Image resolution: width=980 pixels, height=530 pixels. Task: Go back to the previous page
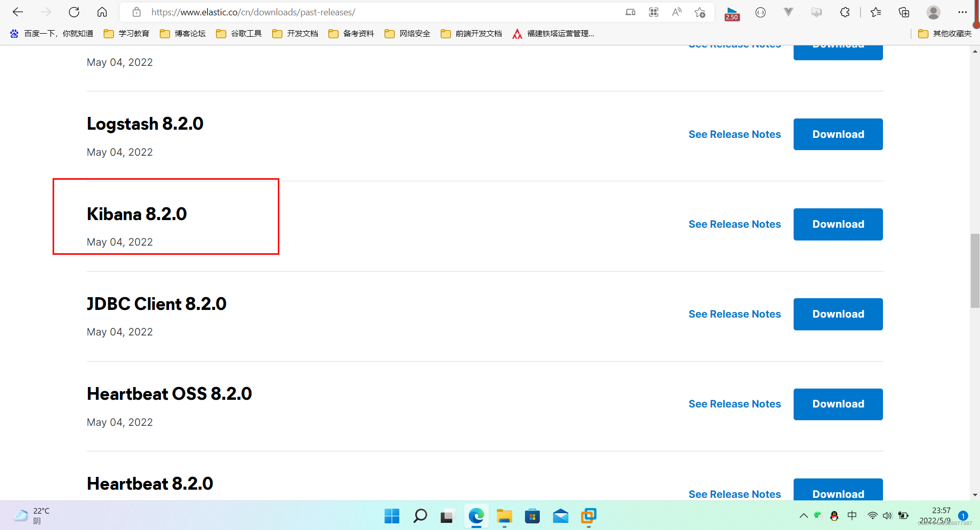(18, 12)
